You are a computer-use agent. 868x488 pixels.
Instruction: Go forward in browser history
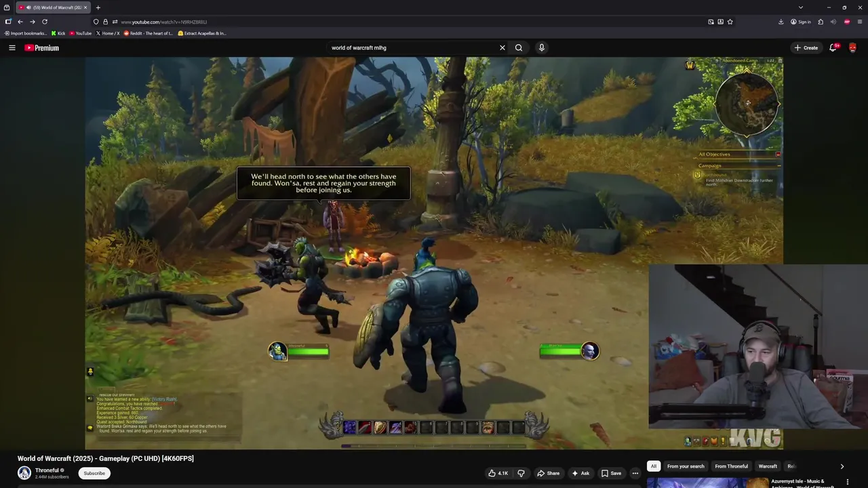point(32,22)
